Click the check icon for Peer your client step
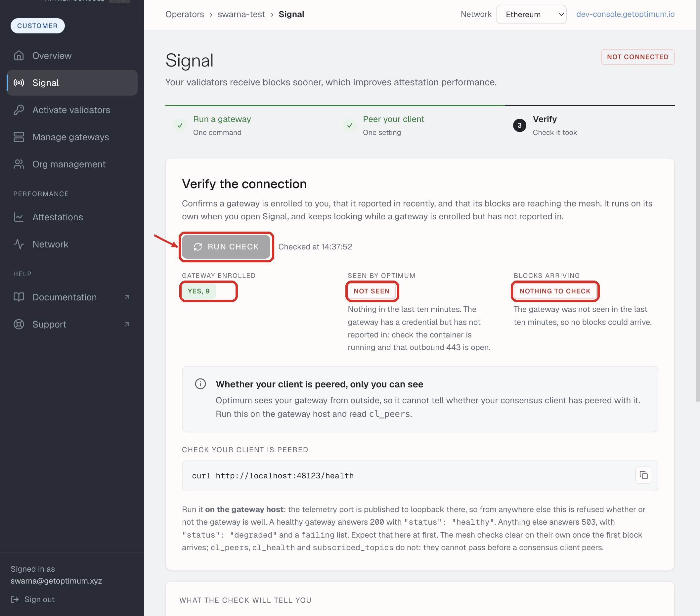Viewport: 700px width, 616px height. [x=350, y=125]
